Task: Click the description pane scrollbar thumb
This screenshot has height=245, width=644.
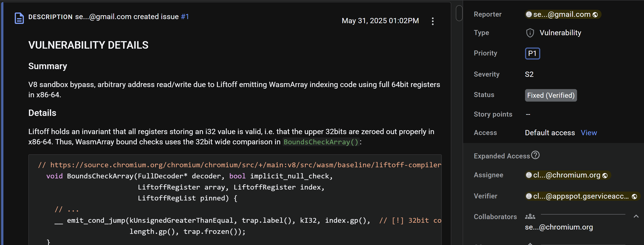Action: (x=459, y=13)
